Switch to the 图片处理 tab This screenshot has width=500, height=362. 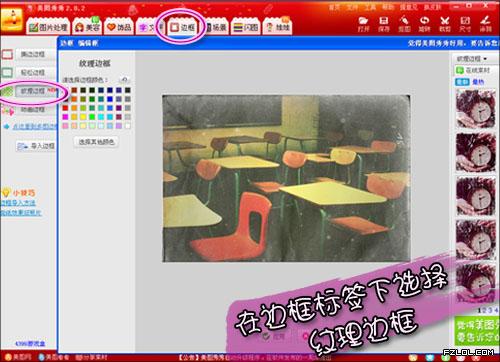48,27
